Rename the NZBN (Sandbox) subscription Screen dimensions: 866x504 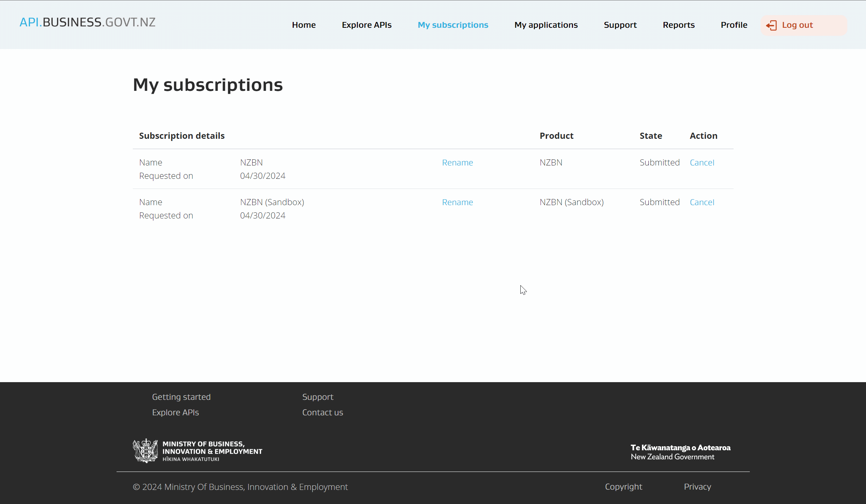point(458,202)
